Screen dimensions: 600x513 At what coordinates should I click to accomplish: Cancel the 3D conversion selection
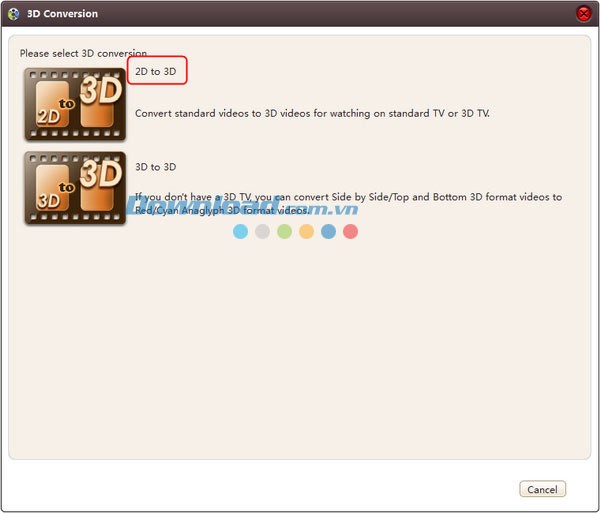click(x=542, y=489)
